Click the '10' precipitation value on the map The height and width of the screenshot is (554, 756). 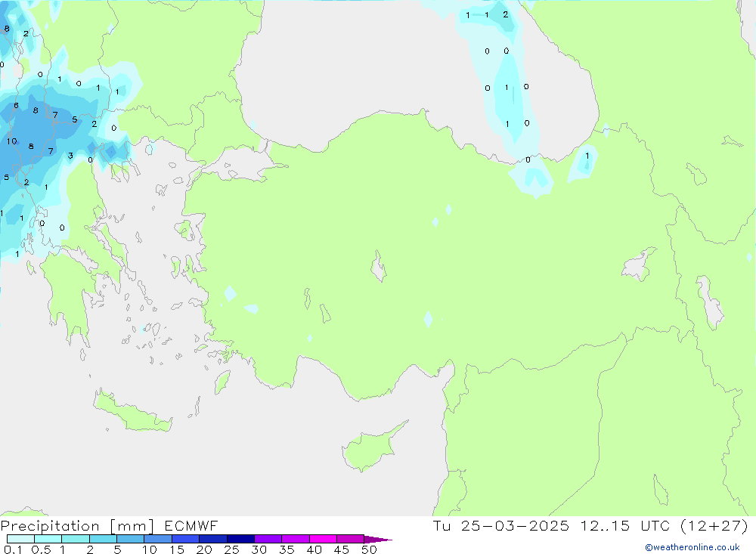click(x=11, y=141)
